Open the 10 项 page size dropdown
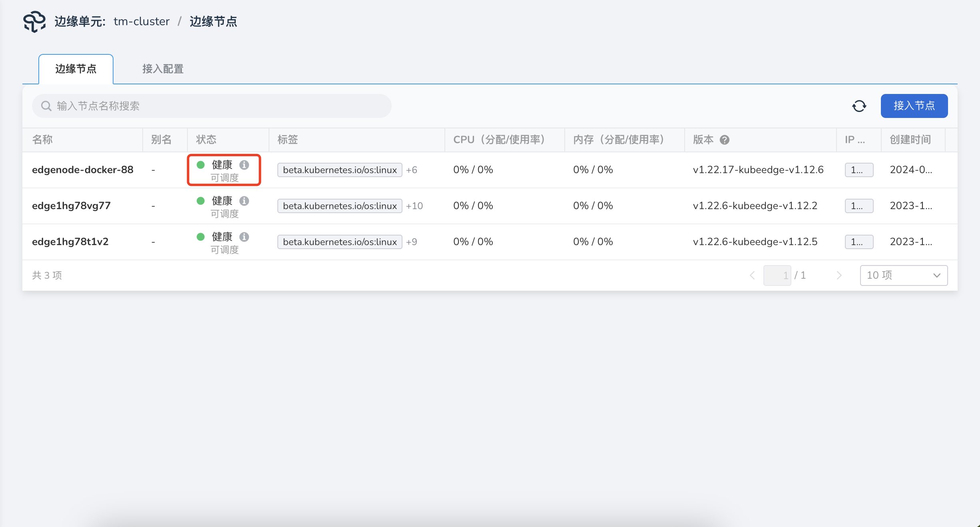 (903, 275)
